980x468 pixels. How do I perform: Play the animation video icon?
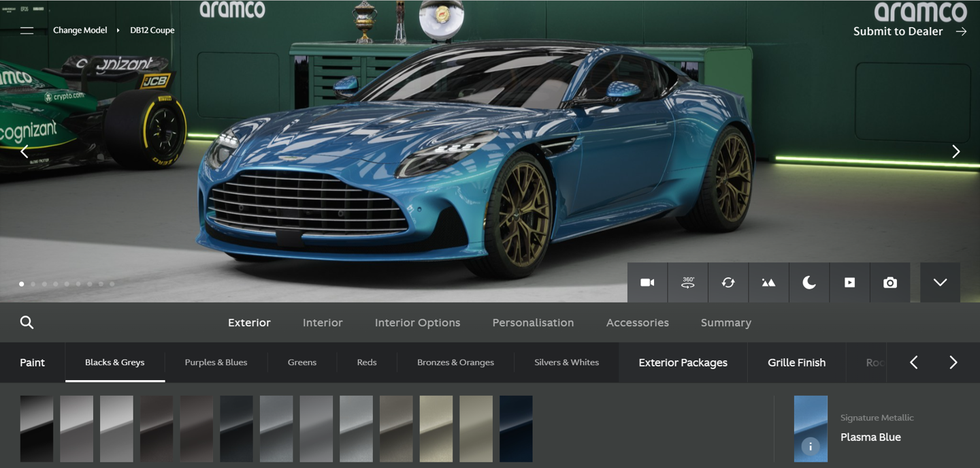[x=849, y=283]
